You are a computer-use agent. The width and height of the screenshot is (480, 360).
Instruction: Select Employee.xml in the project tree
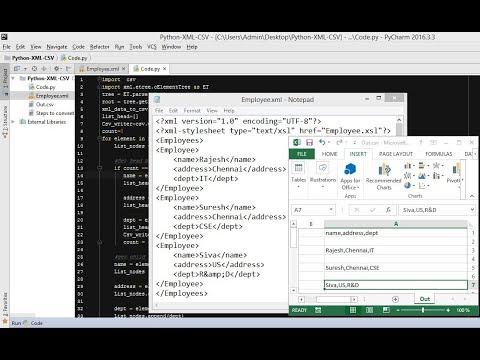point(49,96)
